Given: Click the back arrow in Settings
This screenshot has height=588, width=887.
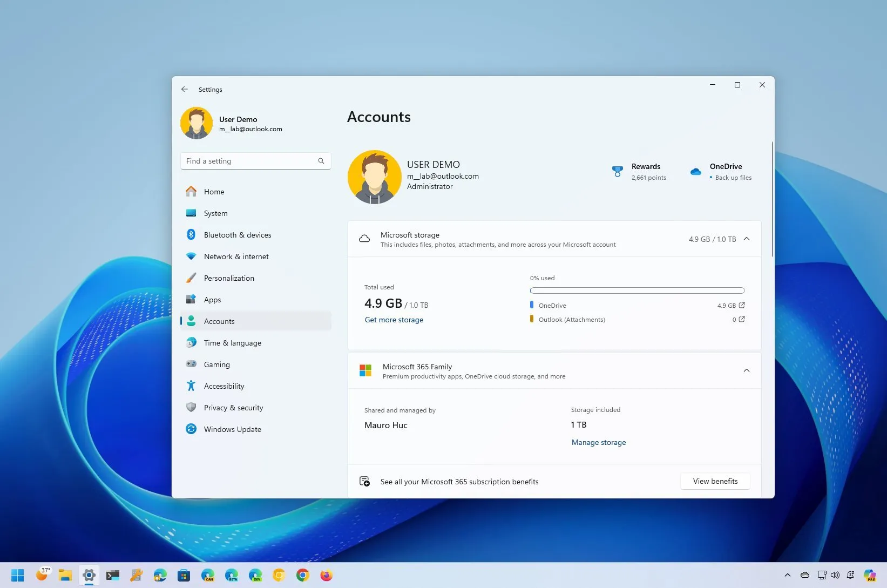Looking at the screenshot, I should [x=185, y=90].
